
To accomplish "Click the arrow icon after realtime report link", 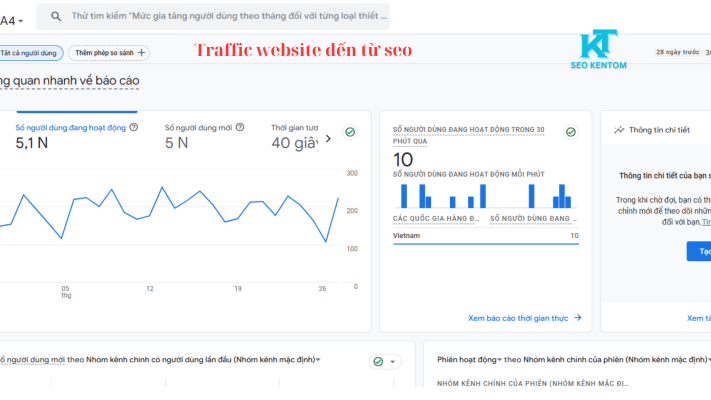I will (x=578, y=318).
